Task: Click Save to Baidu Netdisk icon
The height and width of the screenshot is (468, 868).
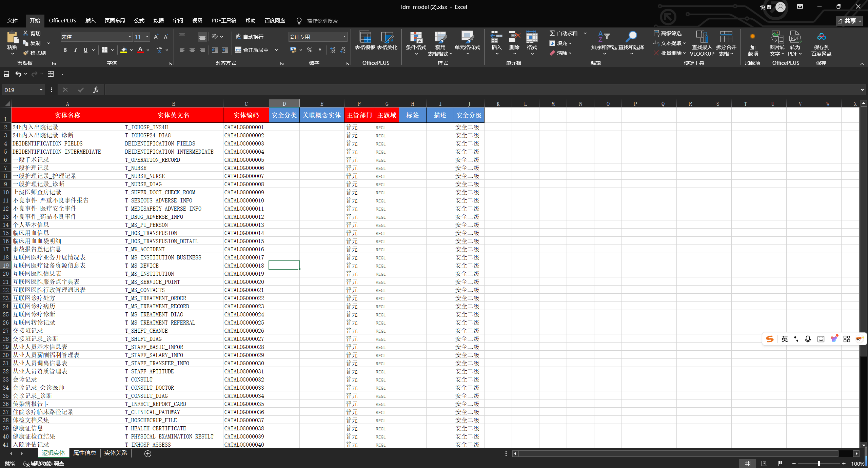Action: pos(821,37)
